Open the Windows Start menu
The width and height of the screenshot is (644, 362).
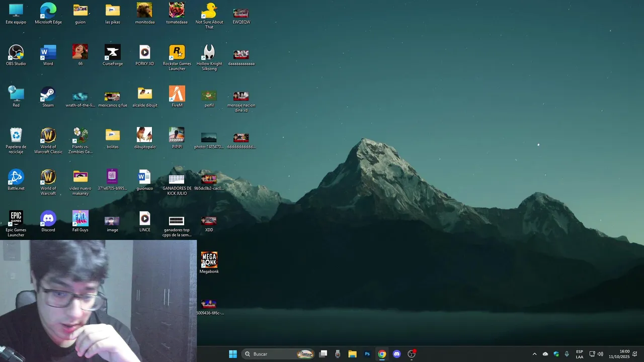tap(233, 354)
